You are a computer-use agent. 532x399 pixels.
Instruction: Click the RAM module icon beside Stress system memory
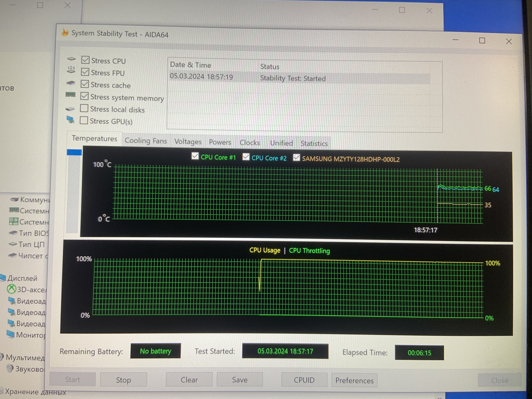tap(70, 94)
